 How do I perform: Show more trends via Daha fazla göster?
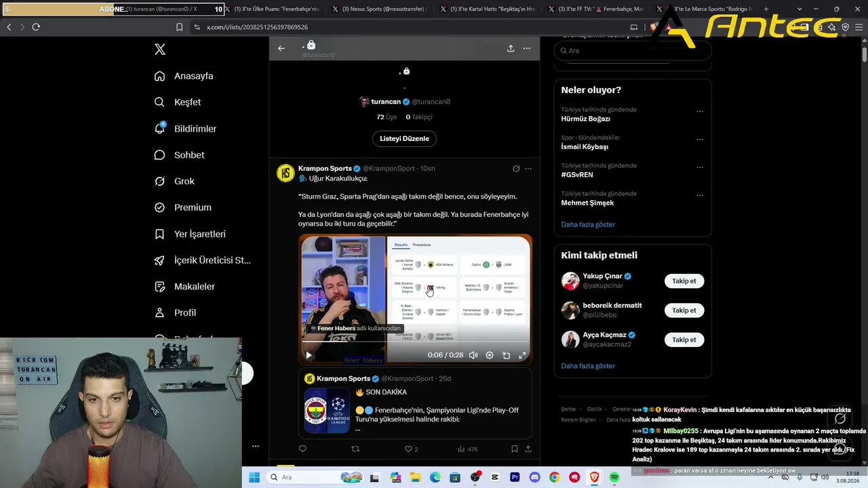coord(588,224)
